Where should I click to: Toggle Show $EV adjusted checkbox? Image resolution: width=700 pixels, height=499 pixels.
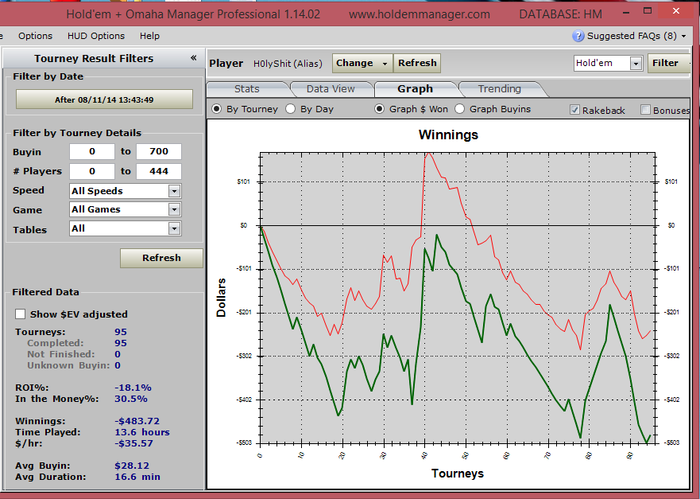(x=21, y=314)
